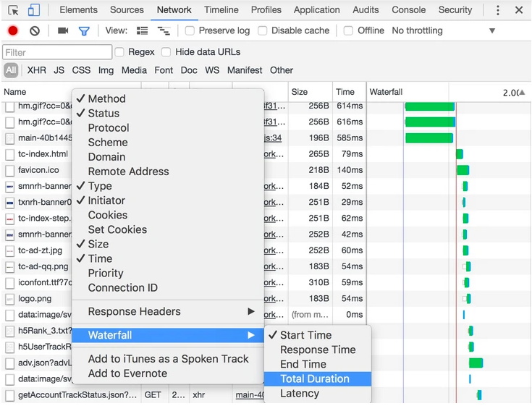Toggle capture screenshots camera icon
The width and height of the screenshot is (532, 406).
pyautogui.click(x=63, y=31)
